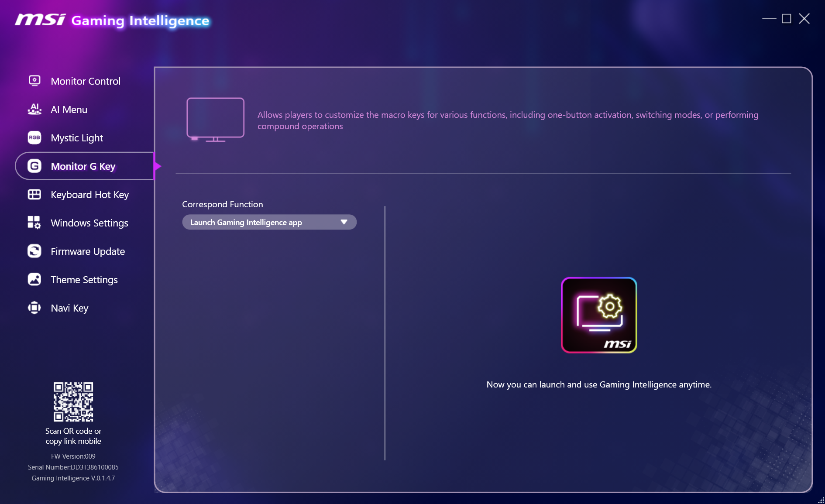Click the window resize grip corner
Screen dimensions: 825x504
(821, 500)
